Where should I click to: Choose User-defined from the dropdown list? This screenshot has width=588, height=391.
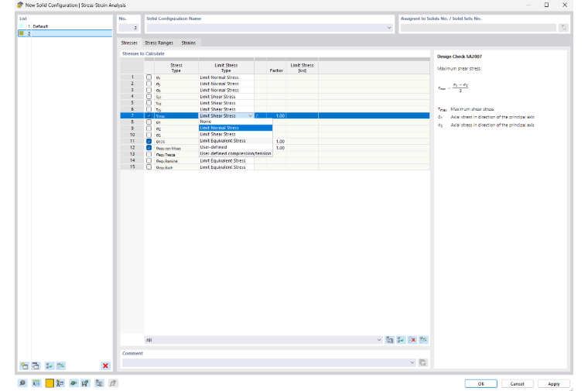[x=235, y=147]
